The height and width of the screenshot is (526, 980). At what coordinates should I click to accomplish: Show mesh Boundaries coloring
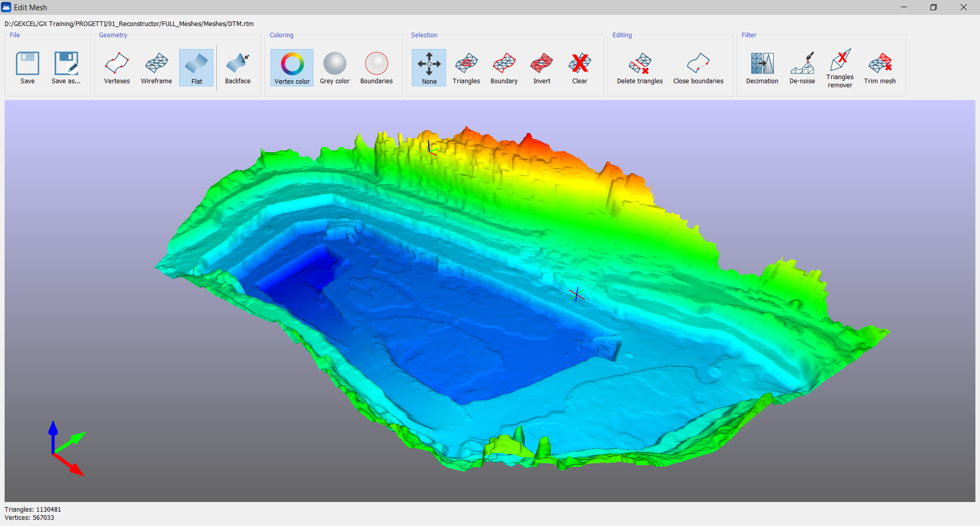(x=377, y=67)
